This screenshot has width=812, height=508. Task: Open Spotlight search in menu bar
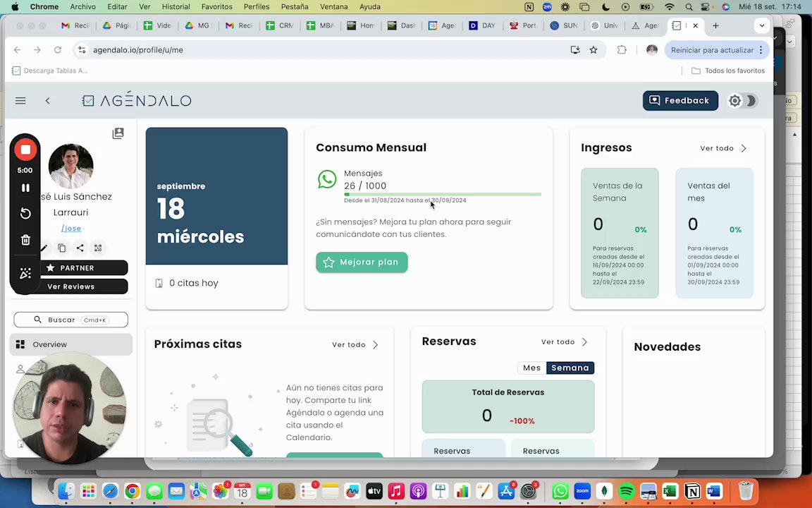click(x=688, y=7)
